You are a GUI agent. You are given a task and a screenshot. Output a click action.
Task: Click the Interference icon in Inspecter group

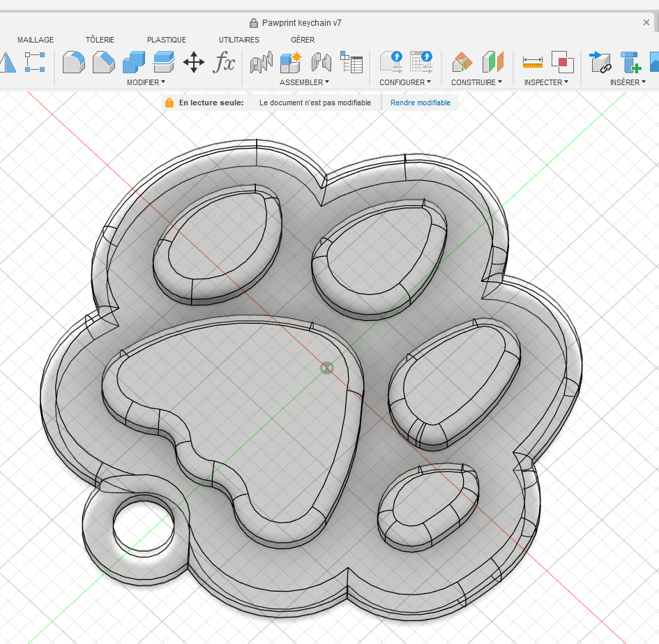tap(562, 62)
